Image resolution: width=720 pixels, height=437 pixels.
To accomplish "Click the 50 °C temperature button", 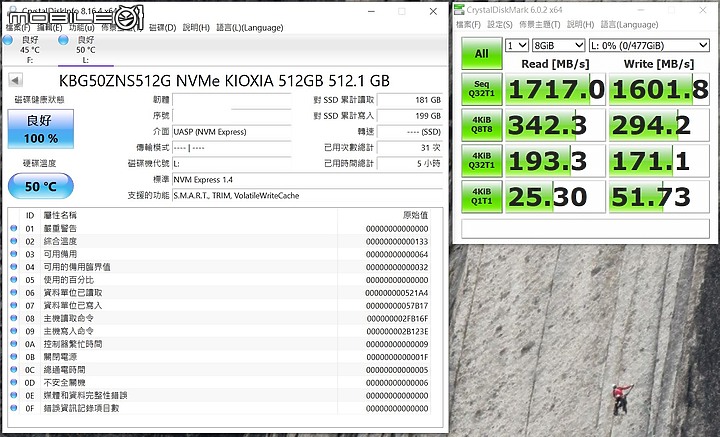I will click(40, 186).
